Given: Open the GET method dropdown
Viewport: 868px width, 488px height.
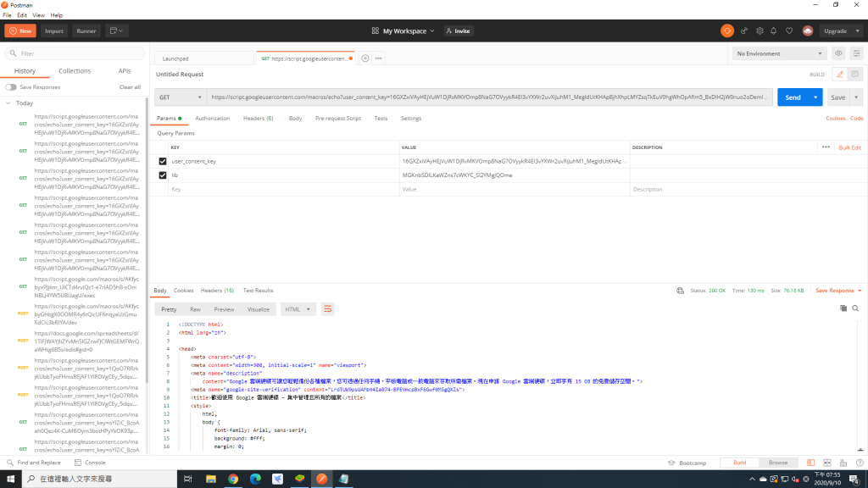Looking at the screenshot, I should coord(181,97).
